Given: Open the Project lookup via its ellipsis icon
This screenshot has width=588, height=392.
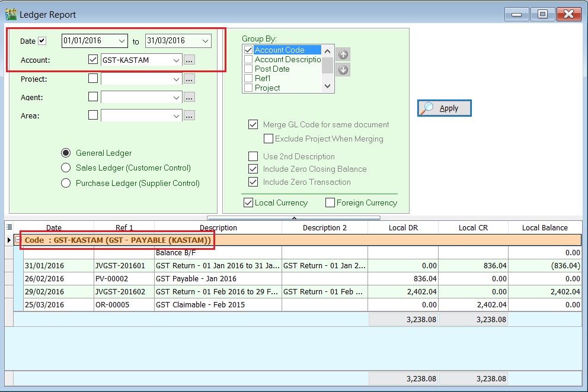Looking at the screenshot, I should (x=190, y=79).
